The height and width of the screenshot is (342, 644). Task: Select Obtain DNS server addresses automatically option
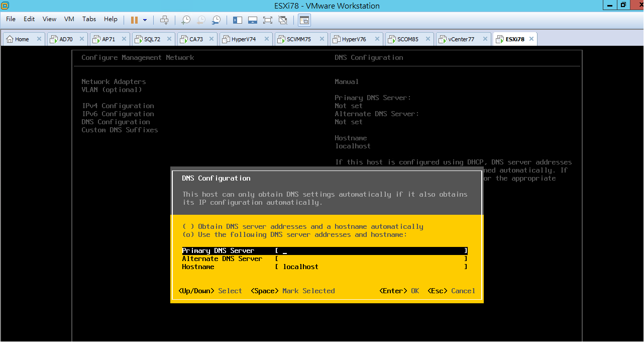[x=303, y=226]
